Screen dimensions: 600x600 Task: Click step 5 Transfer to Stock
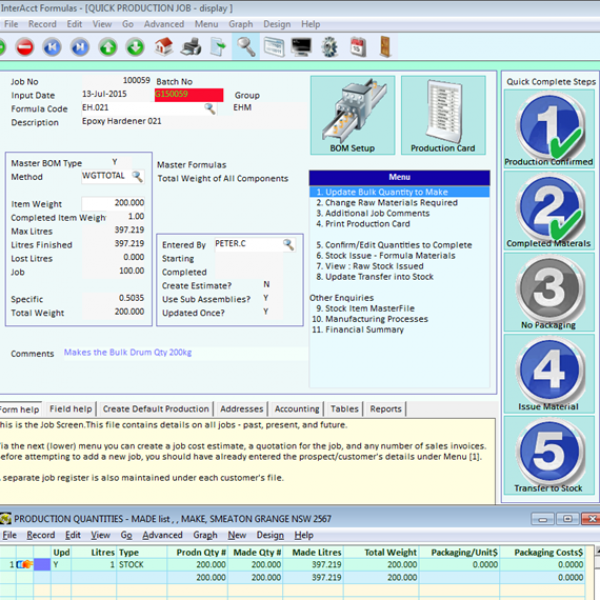click(x=549, y=456)
